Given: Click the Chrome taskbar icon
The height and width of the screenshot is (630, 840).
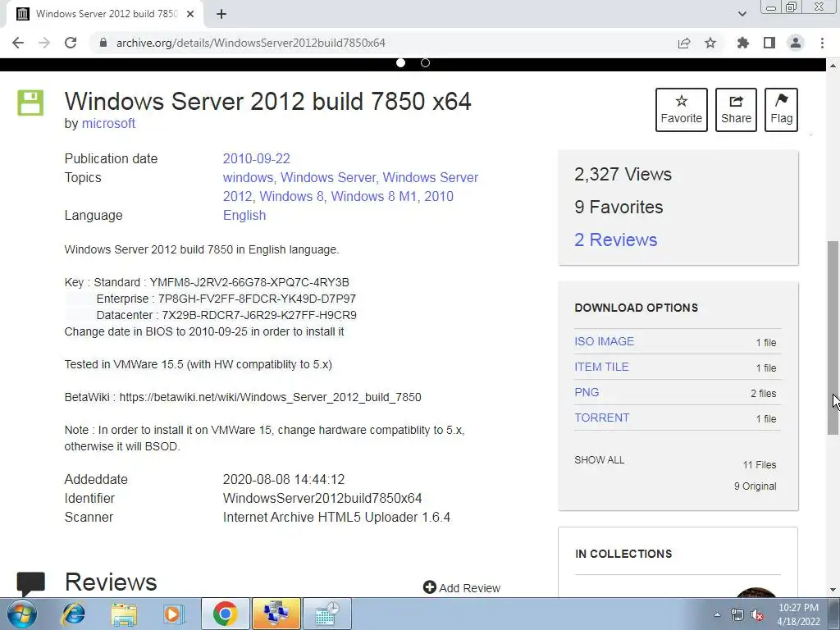Looking at the screenshot, I should pos(225,614).
